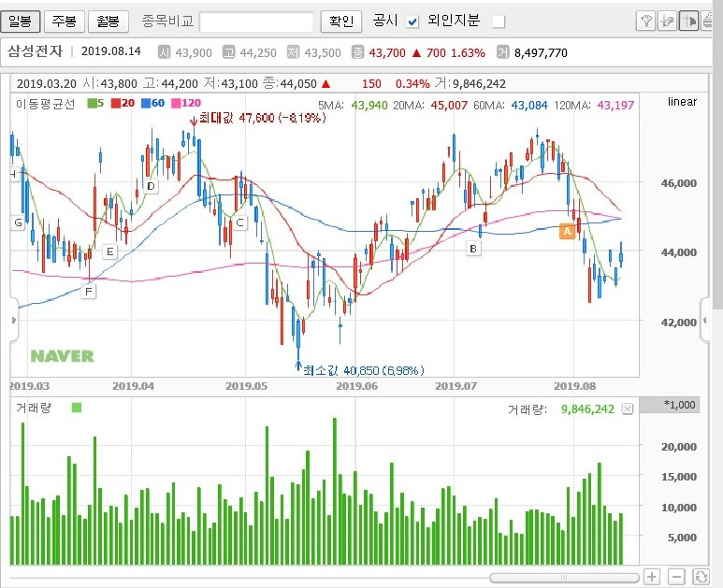Screen dimensions: 723x588
Task: Click the green 5-day moving average swatch
Action: point(92,103)
